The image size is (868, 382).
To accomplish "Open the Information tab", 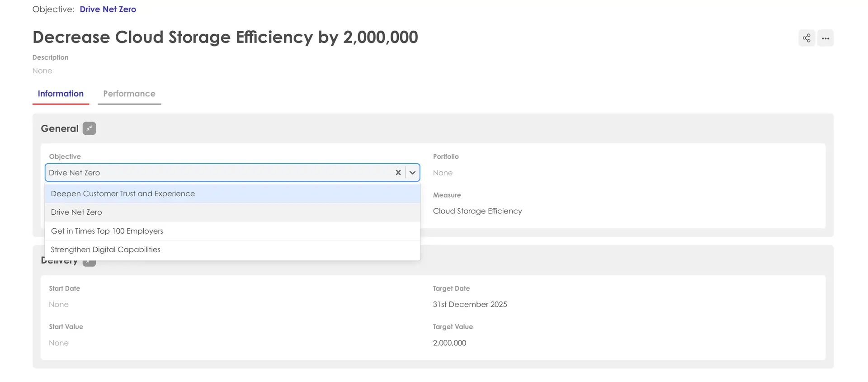I will pos(61,94).
